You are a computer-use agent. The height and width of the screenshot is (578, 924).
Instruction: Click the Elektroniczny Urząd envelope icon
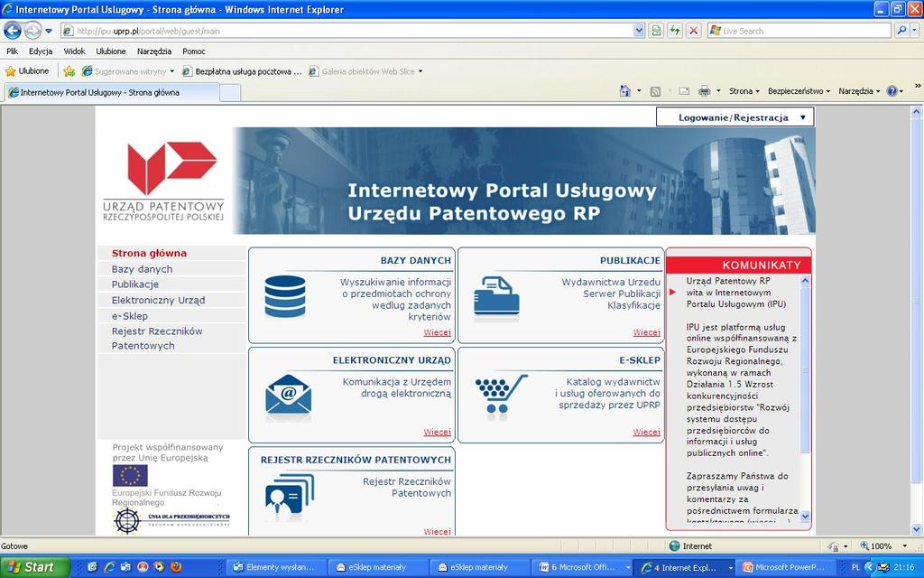click(288, 394)
